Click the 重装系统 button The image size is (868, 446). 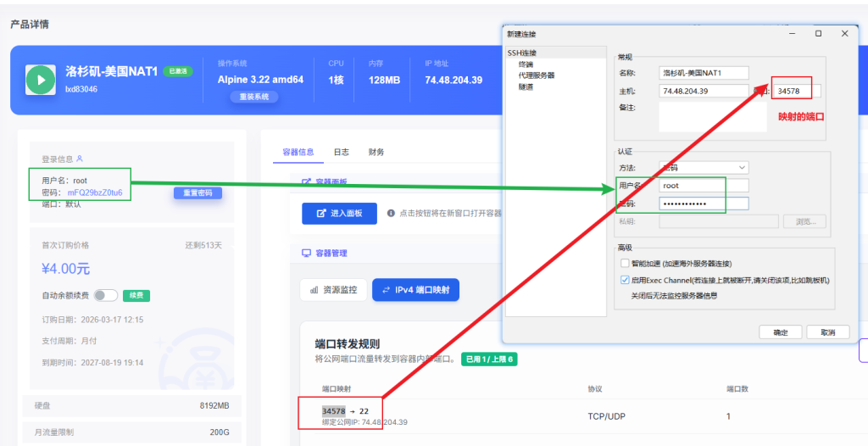(253, 97)
